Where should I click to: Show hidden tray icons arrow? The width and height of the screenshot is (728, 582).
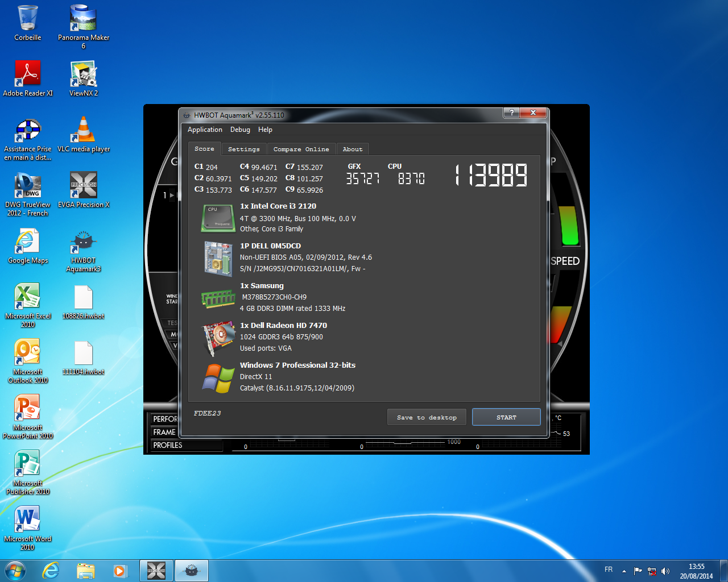[x=624, y=571]
